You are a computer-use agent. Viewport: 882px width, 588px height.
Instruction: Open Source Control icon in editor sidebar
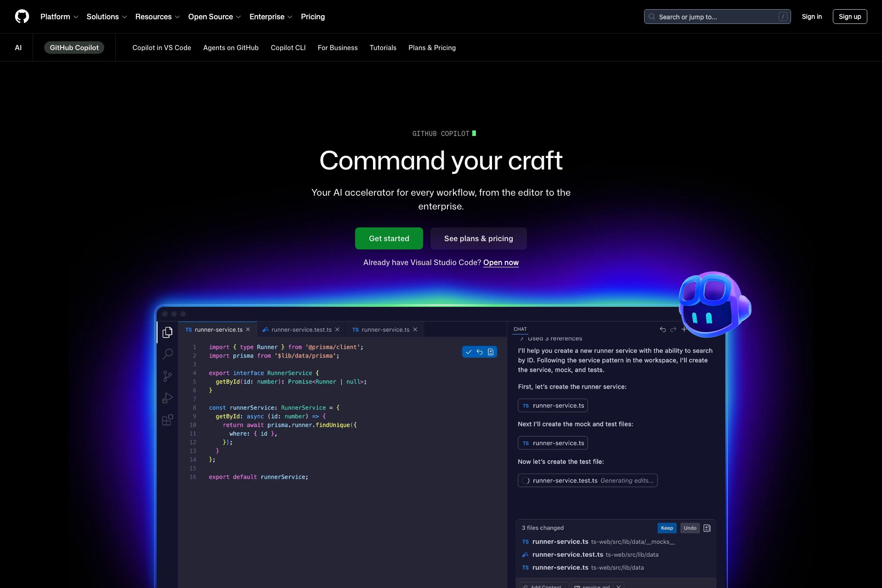pyautogui.click(x=168, y=376)
